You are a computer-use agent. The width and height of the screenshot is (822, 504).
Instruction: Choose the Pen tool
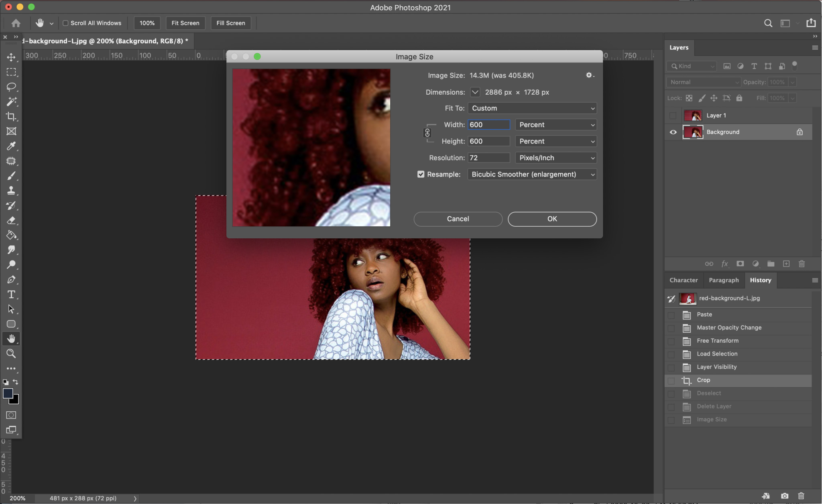(x=11, y=280)
